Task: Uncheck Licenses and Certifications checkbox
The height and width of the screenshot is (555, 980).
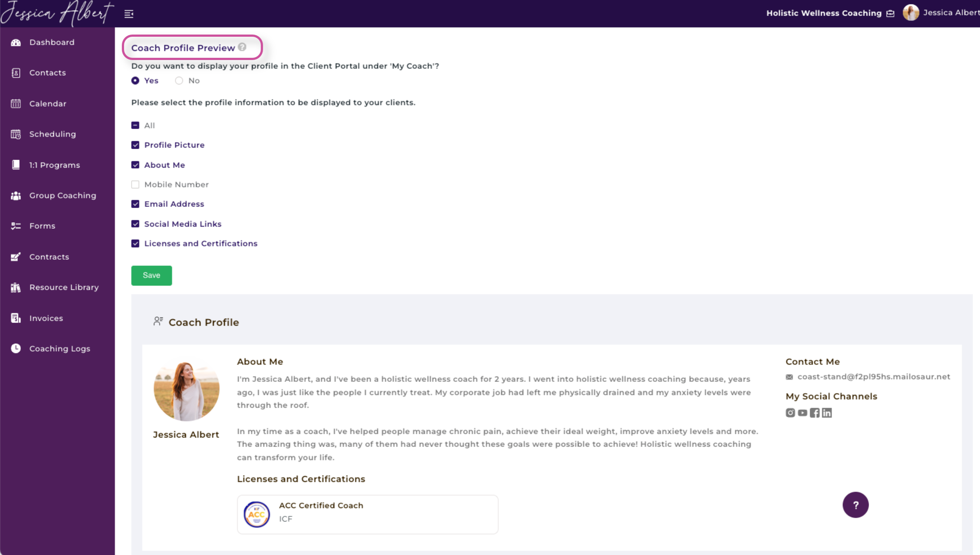Action: [135, 244]
